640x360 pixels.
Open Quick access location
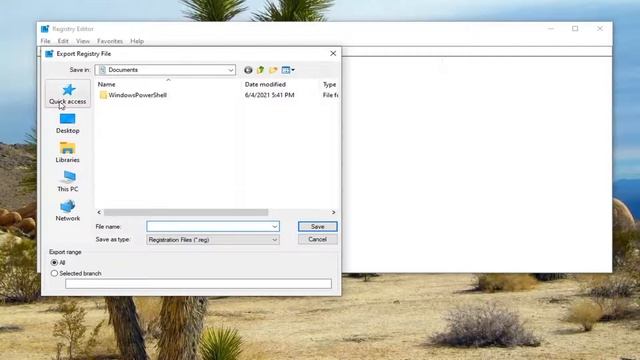(68, 94)
